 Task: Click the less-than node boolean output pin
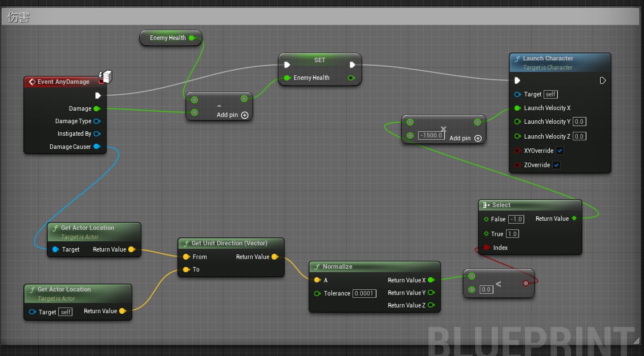(x=526, y=283)
